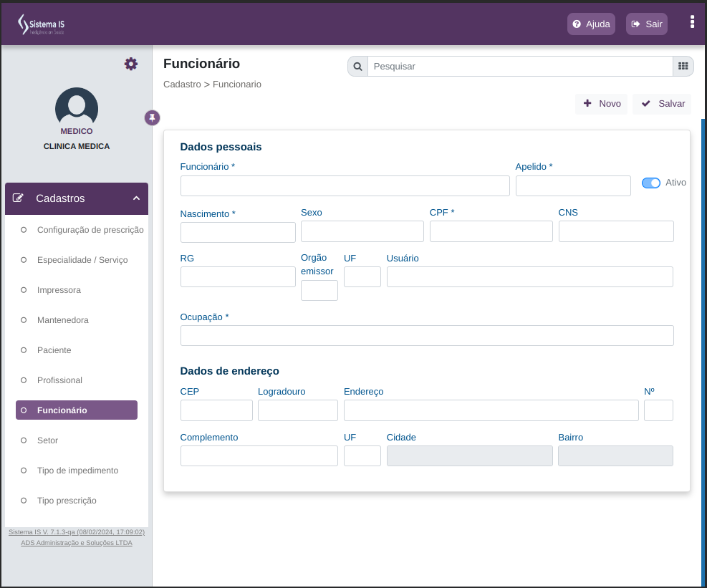Viewport: 707px width, 588px height.
Task: Open the Ocupação selection field
Action: tap(427, 335)
